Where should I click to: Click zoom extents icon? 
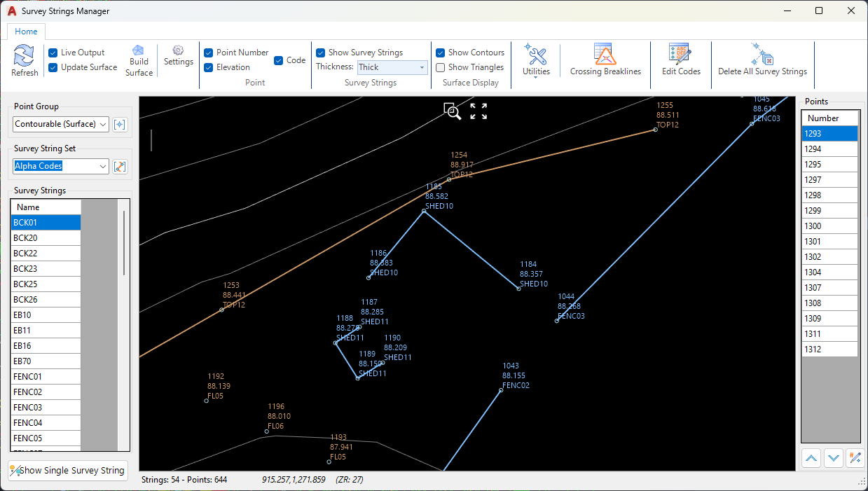point(478,111)
